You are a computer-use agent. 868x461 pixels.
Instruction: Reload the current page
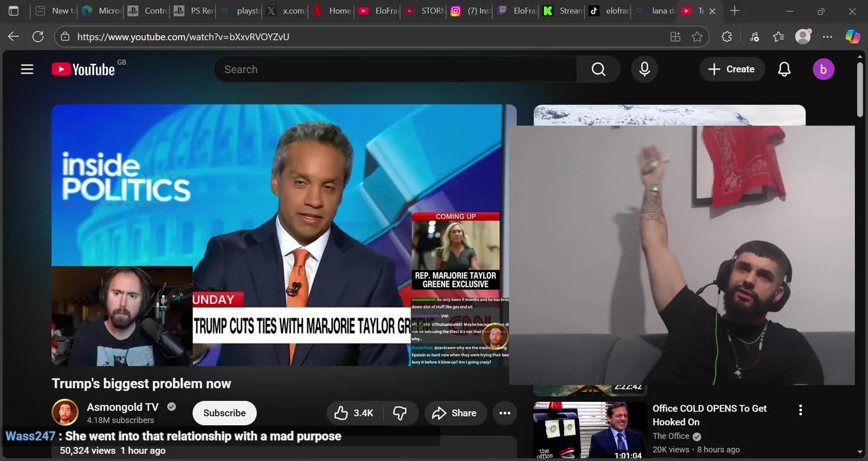click(x=38, y=36)
